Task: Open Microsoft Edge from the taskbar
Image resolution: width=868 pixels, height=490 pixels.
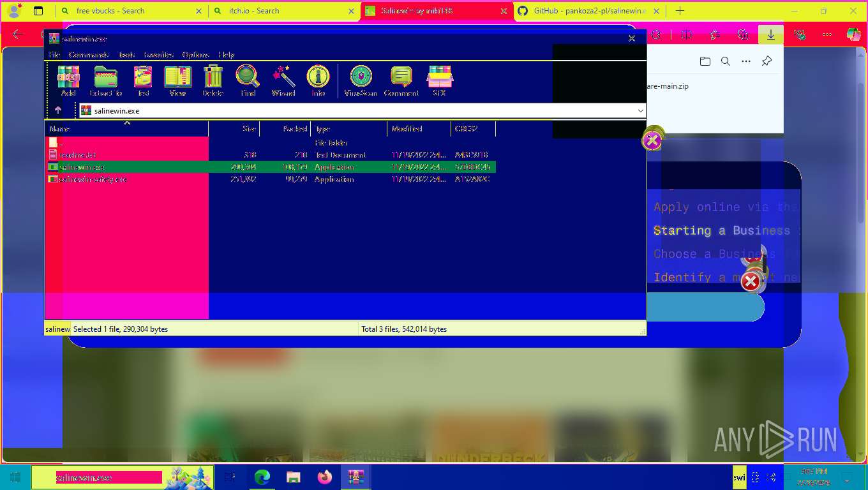Action: coord(262,477)
